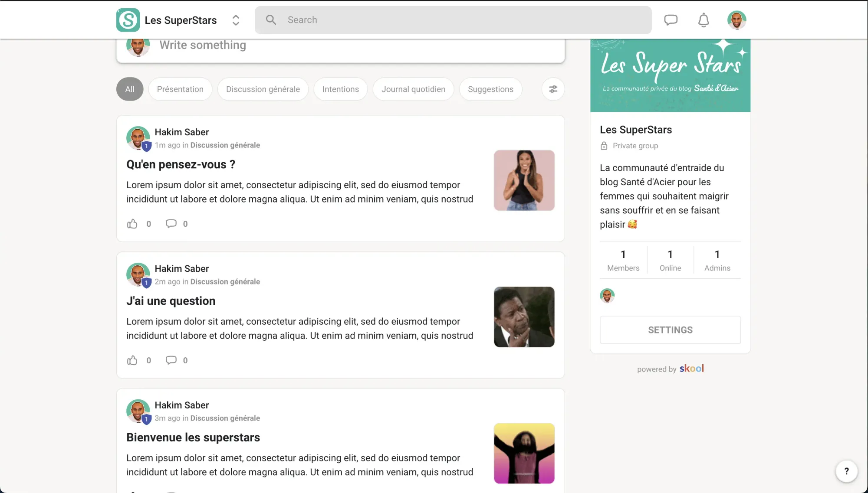
Task: Open the chat messages icon
Action: click(671, 20)
